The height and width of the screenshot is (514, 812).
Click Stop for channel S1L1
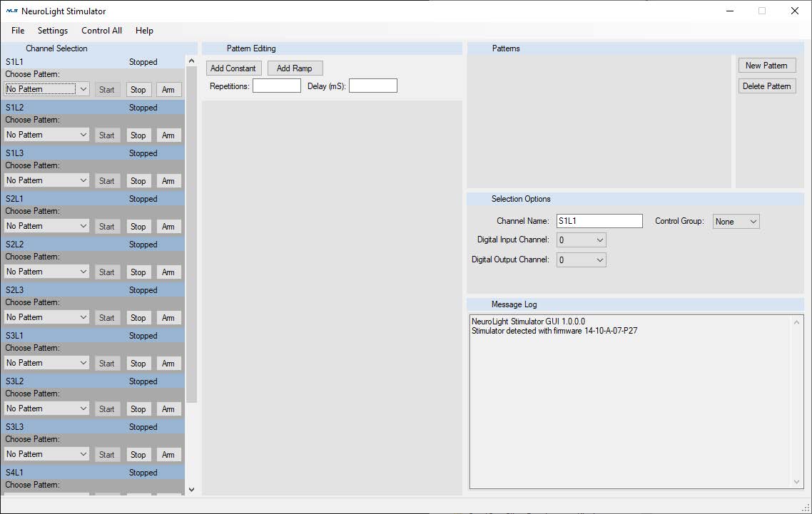point(139,90)
